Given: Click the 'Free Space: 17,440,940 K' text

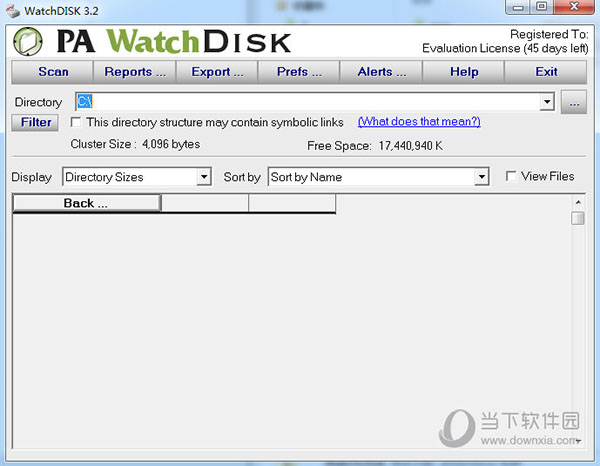Looking at the screenshot, I should point(375,146).
